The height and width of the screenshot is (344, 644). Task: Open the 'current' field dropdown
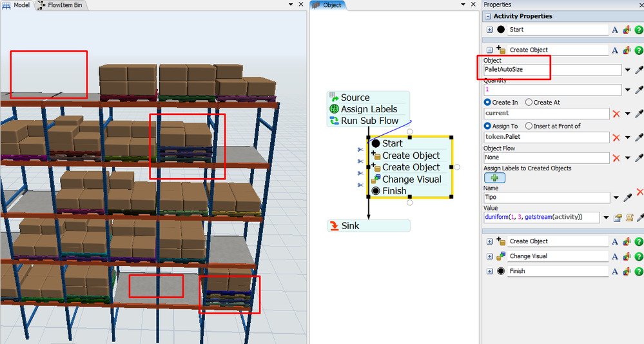628,114
